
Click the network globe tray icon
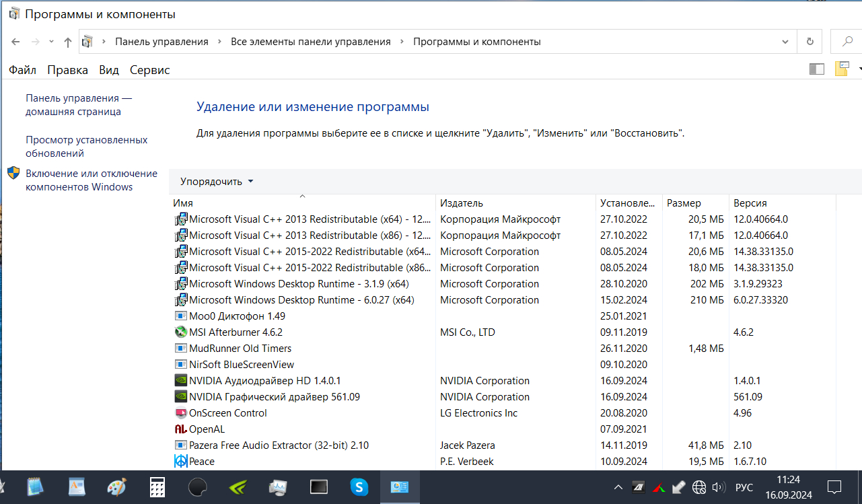click(699, 487)
